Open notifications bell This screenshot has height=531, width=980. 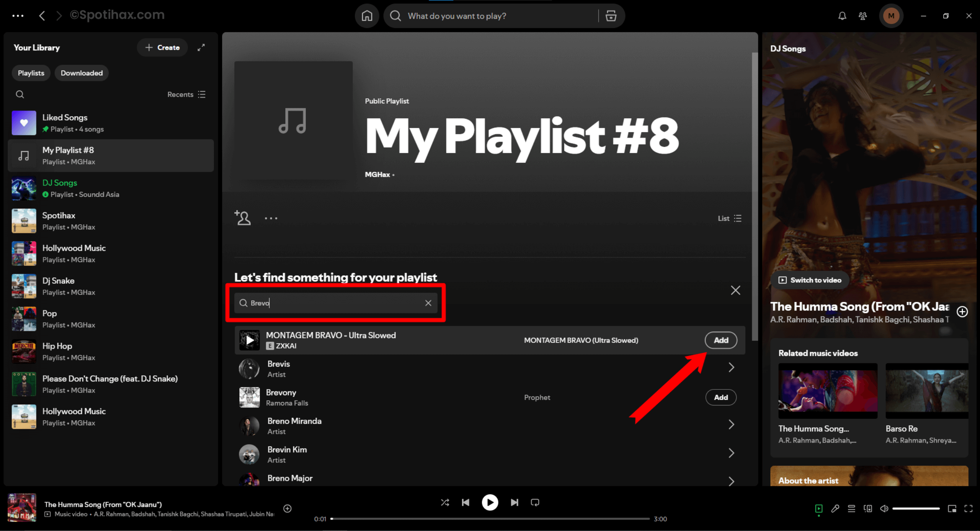point(842,16)
